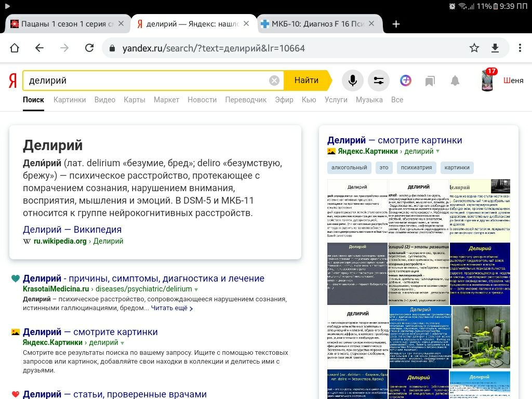Open the Новости search tab

click(x=202, y=100)
